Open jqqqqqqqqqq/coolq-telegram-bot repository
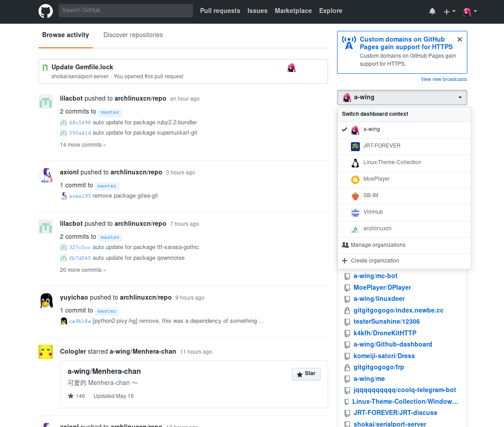The image size is (504, 427). [405, 390]
